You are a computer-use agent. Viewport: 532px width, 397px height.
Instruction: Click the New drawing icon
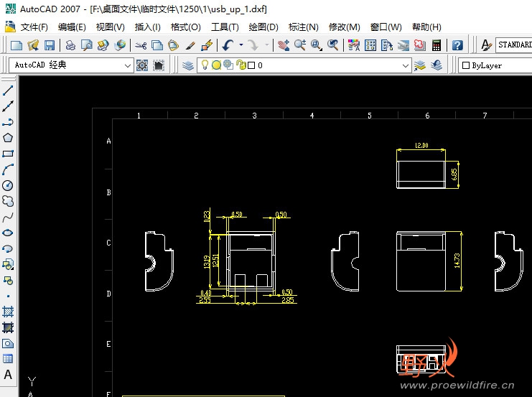pyautogui.click(x=17, y=45)
